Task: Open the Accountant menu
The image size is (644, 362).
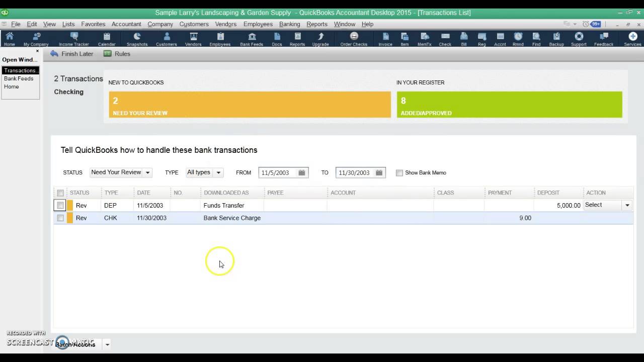Action: coord(126,24)
